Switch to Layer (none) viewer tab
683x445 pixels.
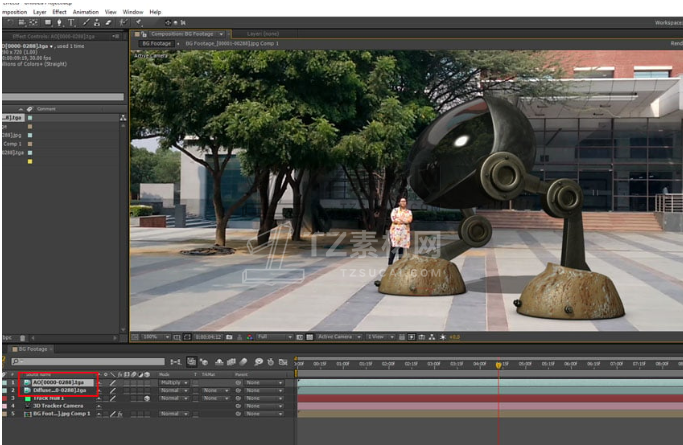click(x=263, y=34)
